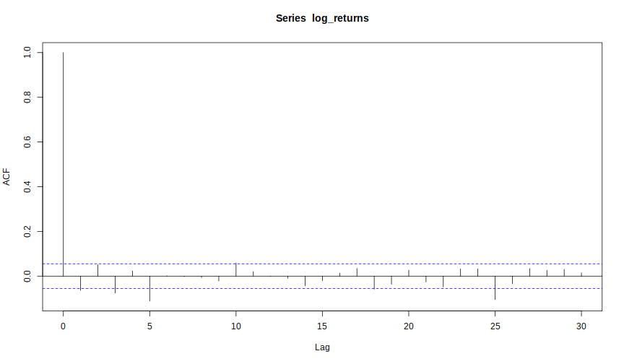Click x-axis tick label 10

tap(236, 326)
